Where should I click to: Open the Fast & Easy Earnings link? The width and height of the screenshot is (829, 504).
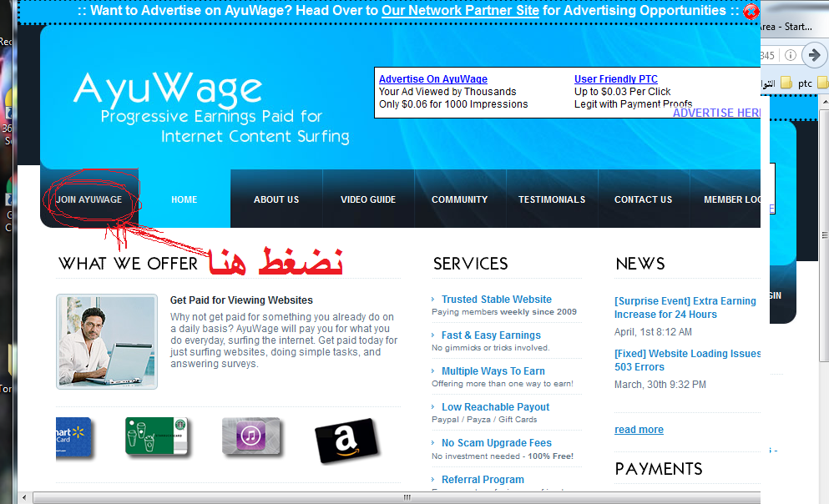[x=491, y=335]
